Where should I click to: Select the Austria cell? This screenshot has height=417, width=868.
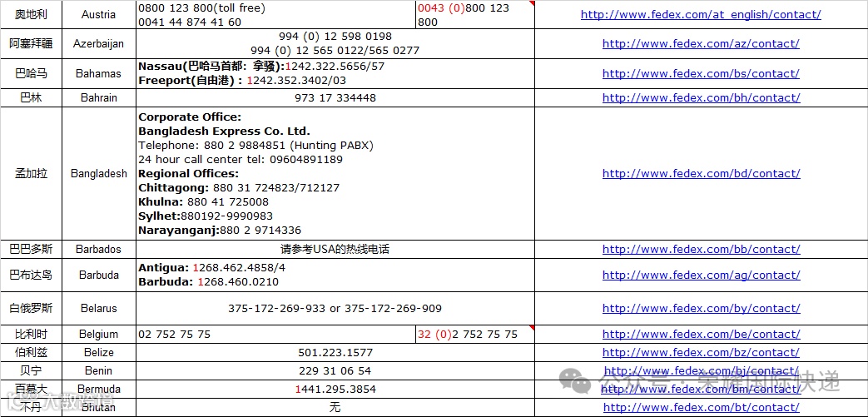pos(98,15)
